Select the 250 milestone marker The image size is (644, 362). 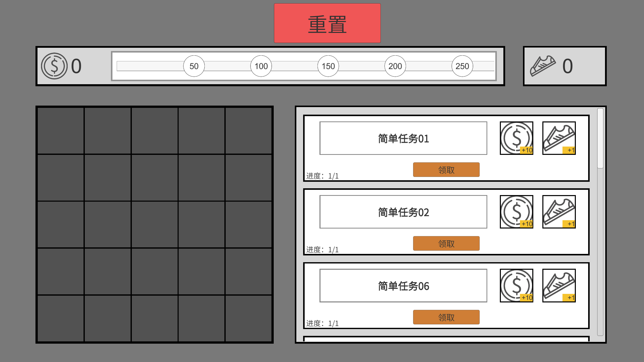[x=462, y=66]
